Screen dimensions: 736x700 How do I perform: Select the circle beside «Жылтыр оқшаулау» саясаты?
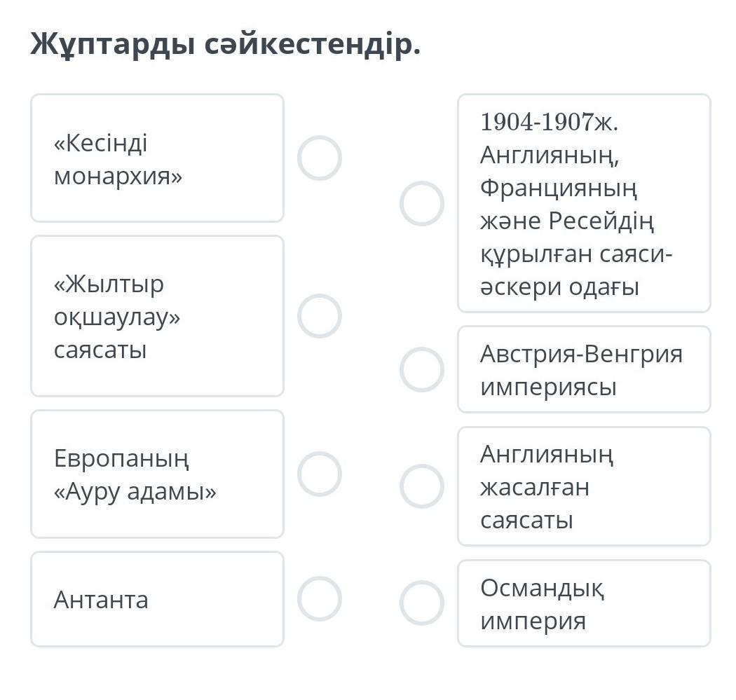[319, 316]
